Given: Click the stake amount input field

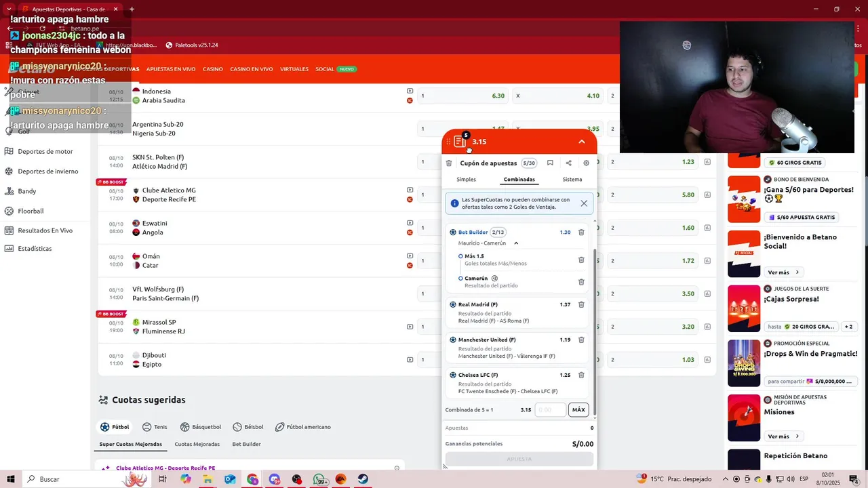Looking at the screenshot, I should (x=551, y=409).
